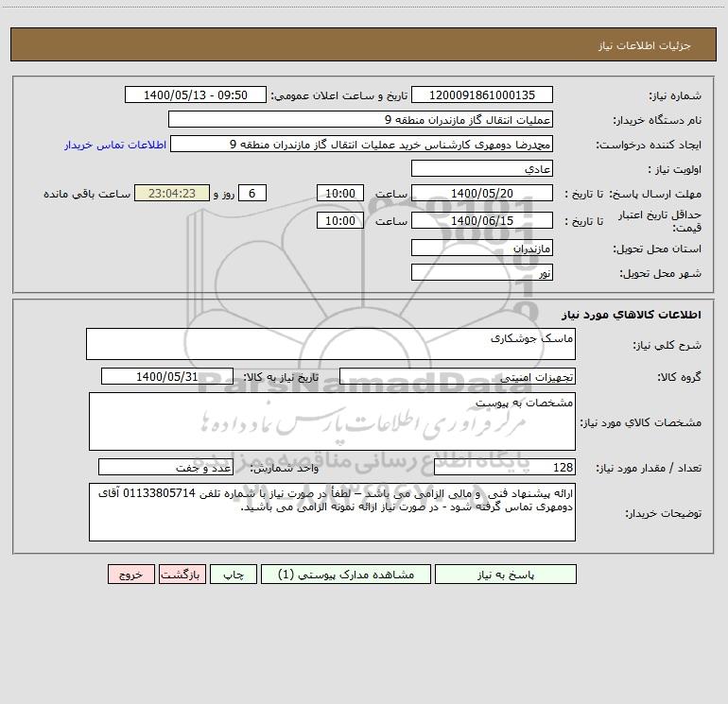Click the اولویت نیاز field عادی
The height and width of the screenshot is (704, 728).
[x=482, y=168]
